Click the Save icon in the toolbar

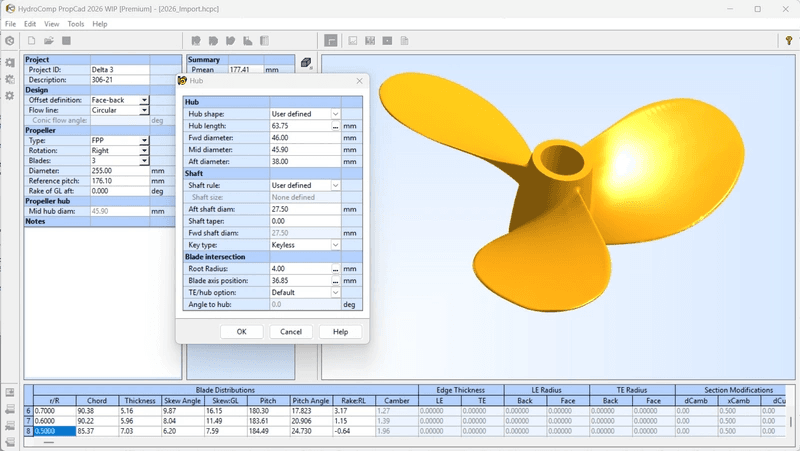click(x=66, y=41)
